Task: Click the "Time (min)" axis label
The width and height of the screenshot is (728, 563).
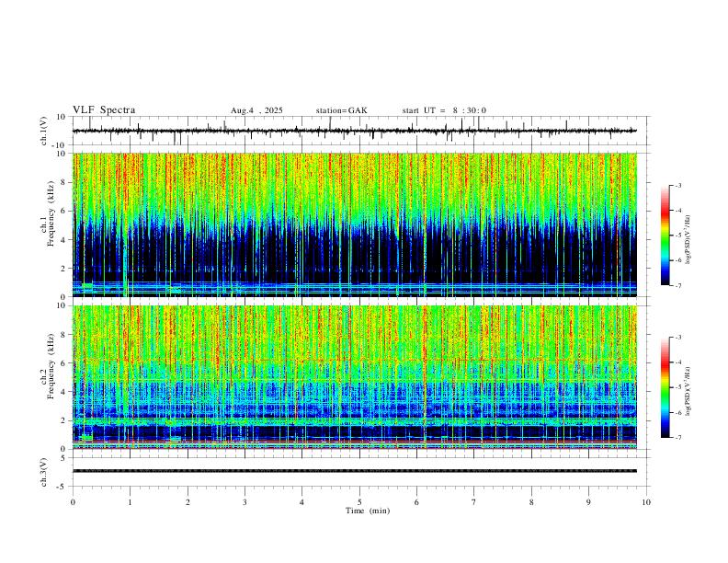Action: tap(368, 511)
